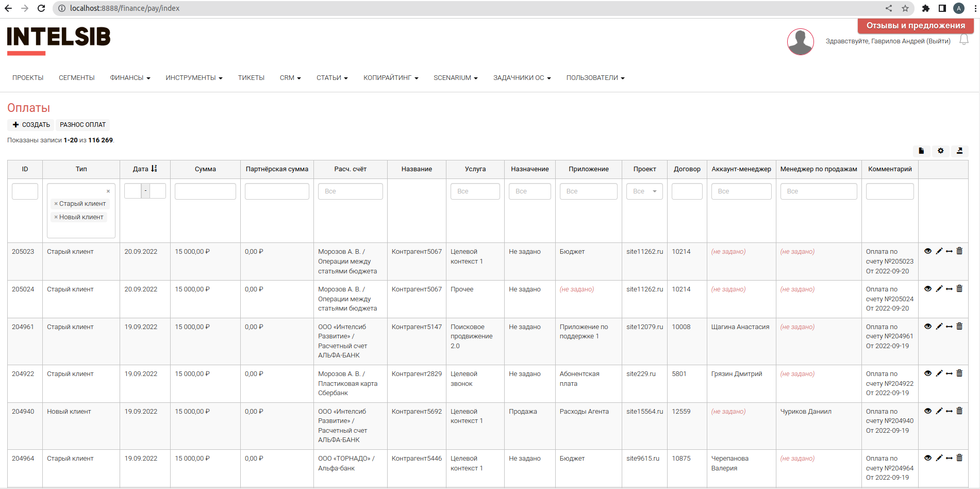
Task: Remove the 'Новый клиент' filter tag
Action: pyautogui.click(x=56, y=217)
